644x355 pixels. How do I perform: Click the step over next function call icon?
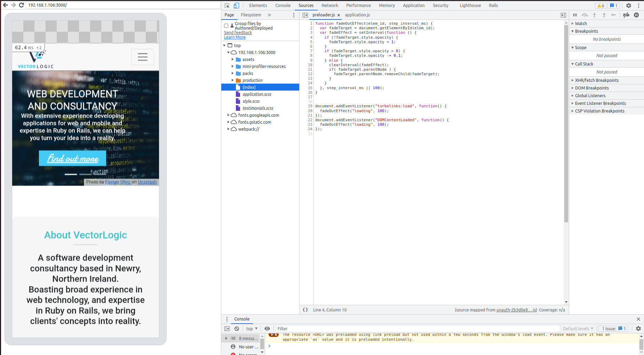[585, 15]
